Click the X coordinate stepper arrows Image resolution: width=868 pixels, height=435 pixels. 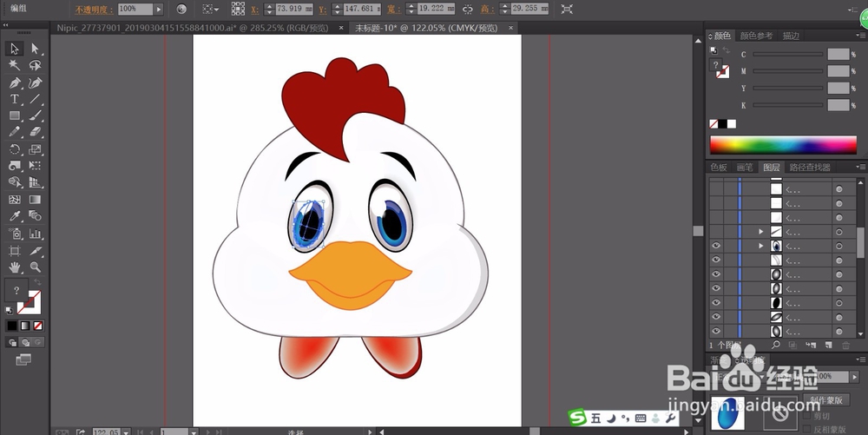coord(269,9)
